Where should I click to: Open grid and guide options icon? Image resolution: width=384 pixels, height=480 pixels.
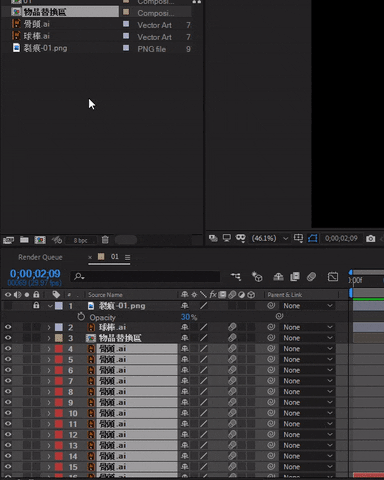click(298, 238)
